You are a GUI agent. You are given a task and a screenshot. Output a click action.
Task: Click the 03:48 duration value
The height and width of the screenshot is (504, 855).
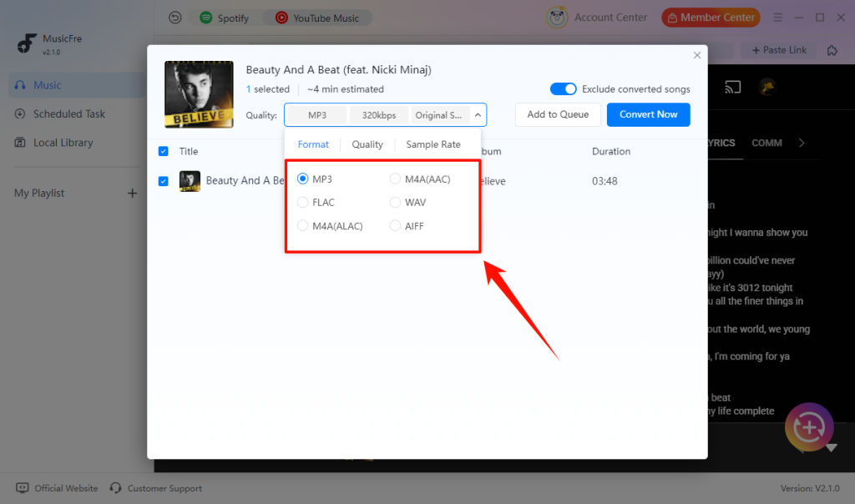[x=605, y=181]
